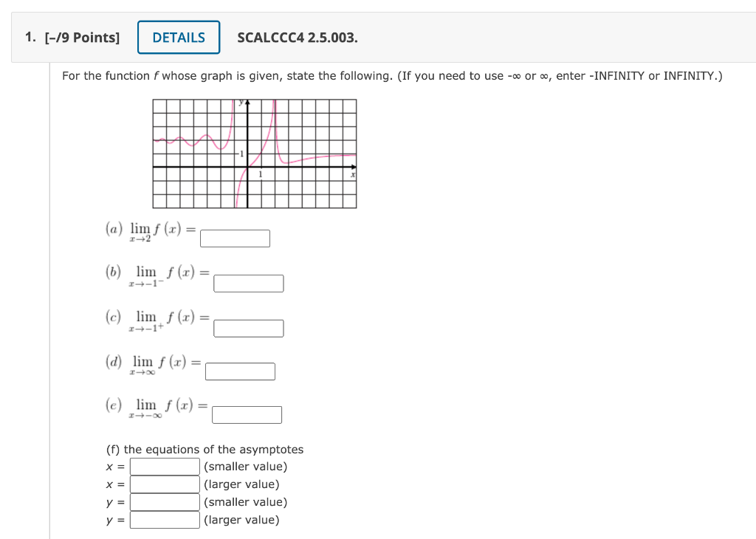Click the answer box for part (c)
The image size is (756, 539).
point(248,328)
